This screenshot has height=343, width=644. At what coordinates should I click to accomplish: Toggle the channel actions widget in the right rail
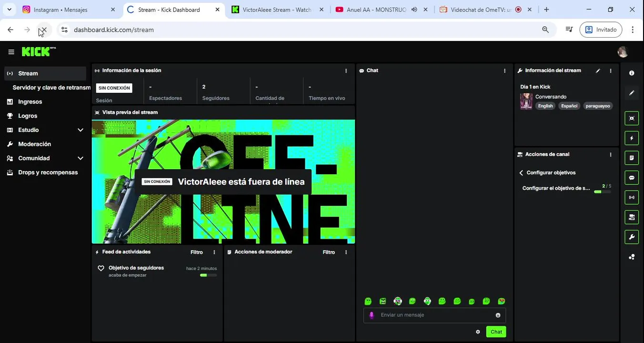pyautogui.click(x=632, y=217)
